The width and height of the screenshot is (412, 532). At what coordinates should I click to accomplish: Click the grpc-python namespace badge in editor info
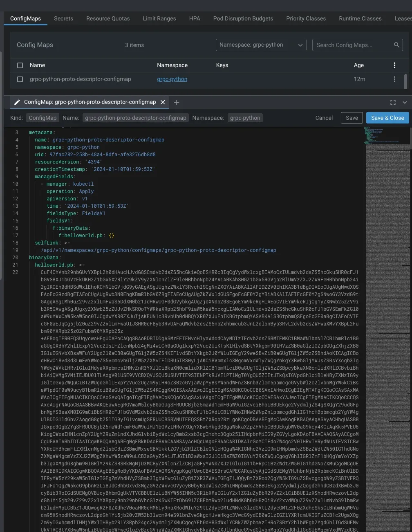pos(245,118)
